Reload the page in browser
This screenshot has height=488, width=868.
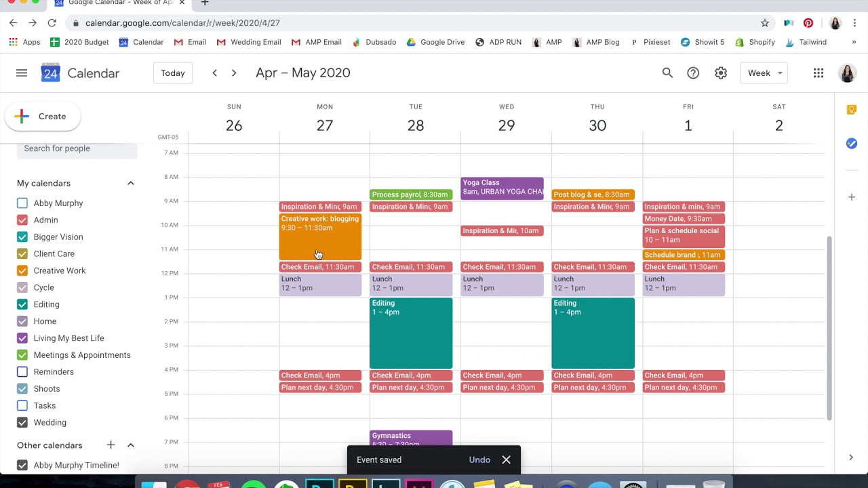(52, 23)
